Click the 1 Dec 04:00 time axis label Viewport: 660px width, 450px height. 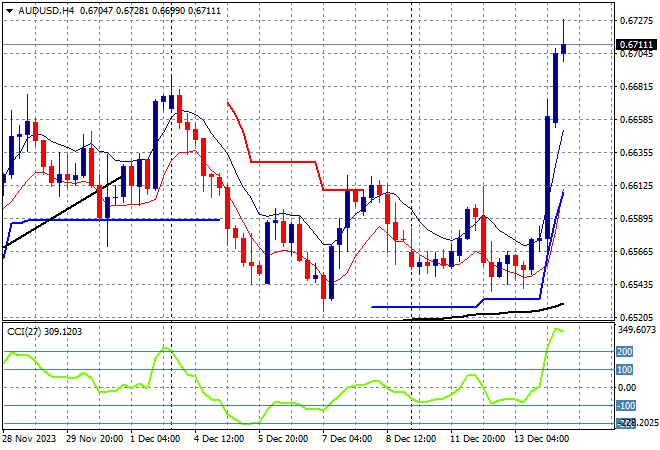click(155, 439)
